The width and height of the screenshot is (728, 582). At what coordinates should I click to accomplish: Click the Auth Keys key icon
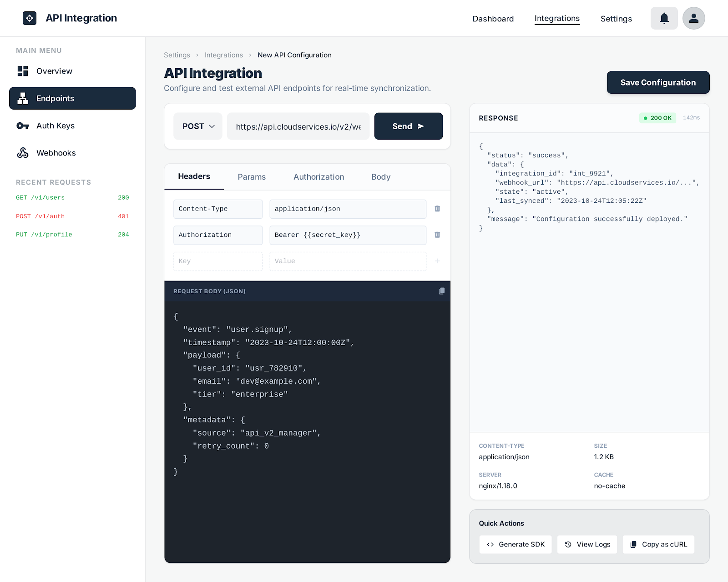tap(22, 125)
